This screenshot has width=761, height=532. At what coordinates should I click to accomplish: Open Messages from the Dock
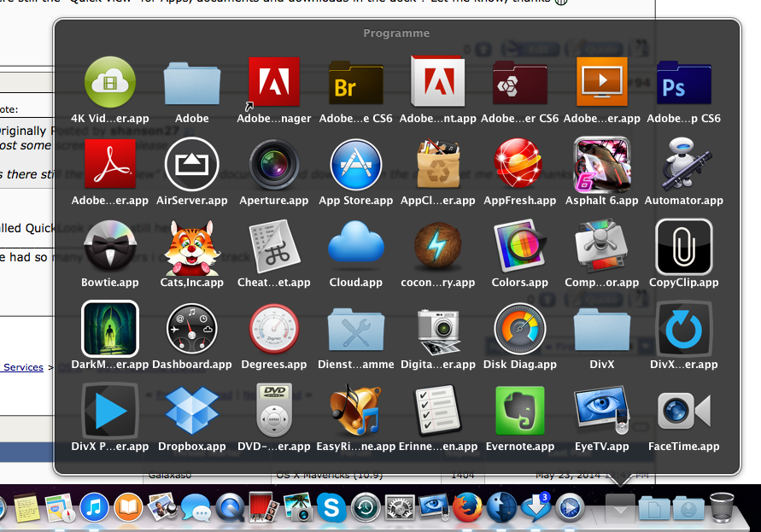pos(196,508)
